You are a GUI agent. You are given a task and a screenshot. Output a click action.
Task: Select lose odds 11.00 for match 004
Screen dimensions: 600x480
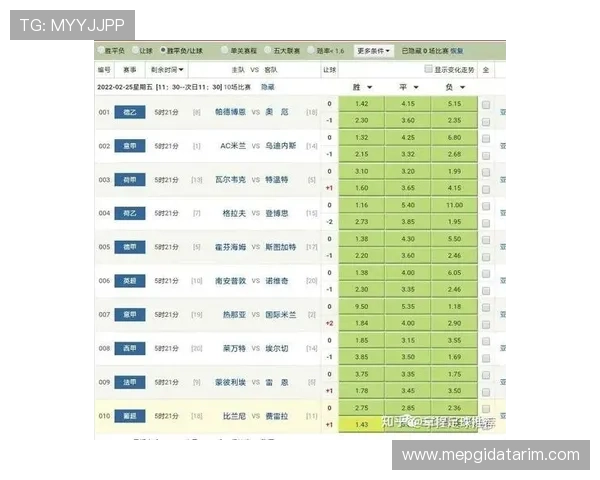coord(454,205)
